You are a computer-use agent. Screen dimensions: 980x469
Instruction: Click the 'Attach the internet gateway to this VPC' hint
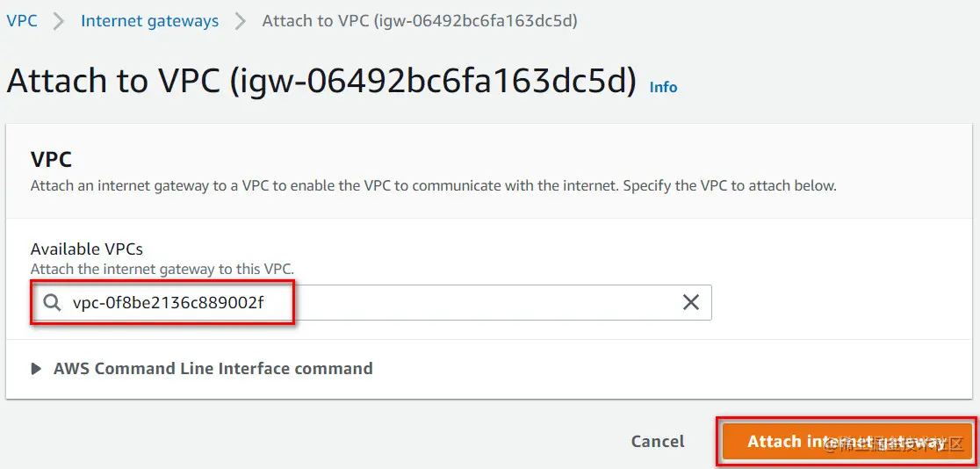pyautogui.click(x=162, y=269)
